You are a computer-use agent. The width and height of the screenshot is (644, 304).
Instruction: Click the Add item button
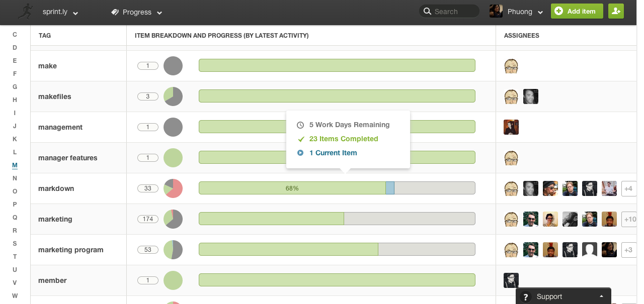point(577,12)
